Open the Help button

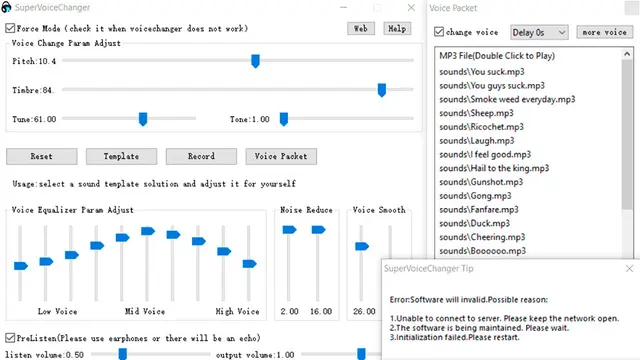(397, 29)
